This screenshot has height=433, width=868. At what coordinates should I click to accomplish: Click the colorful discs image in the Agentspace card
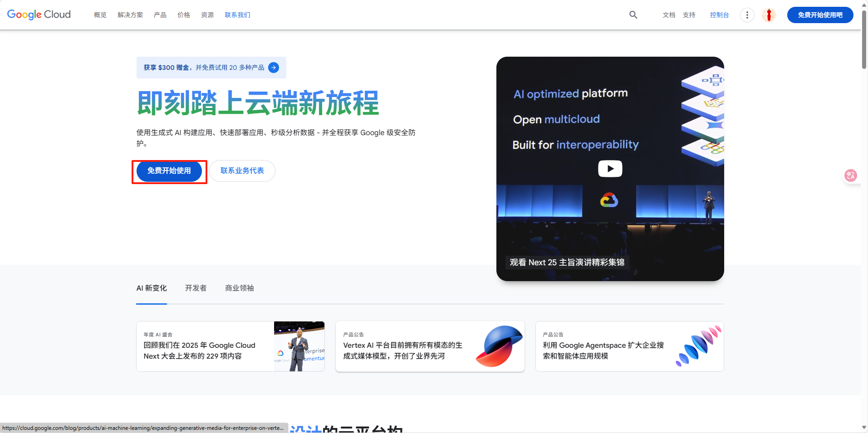[x=699, y=345]
